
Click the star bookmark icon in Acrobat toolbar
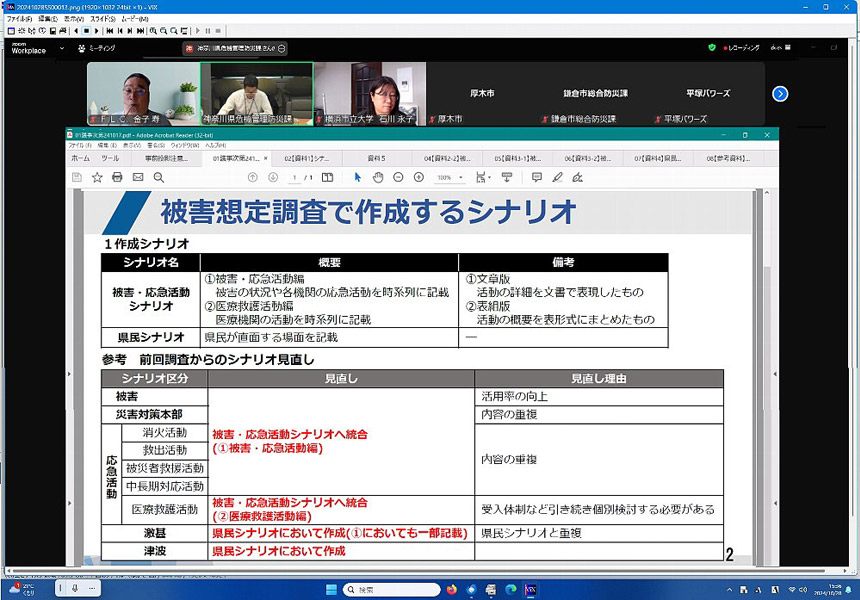[x=97, y=177]
